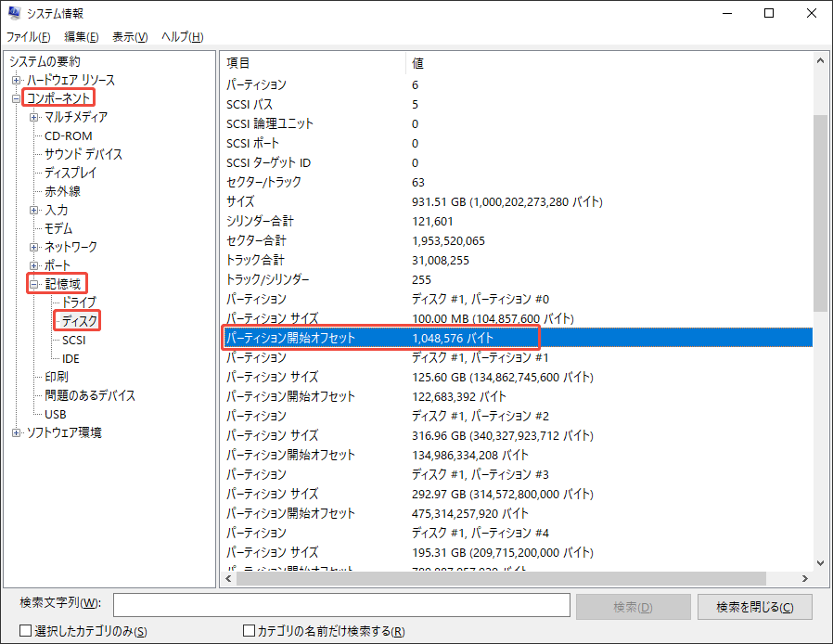Select the サイズ 931.51 GB row
The image size is (833, 644).
517,202
